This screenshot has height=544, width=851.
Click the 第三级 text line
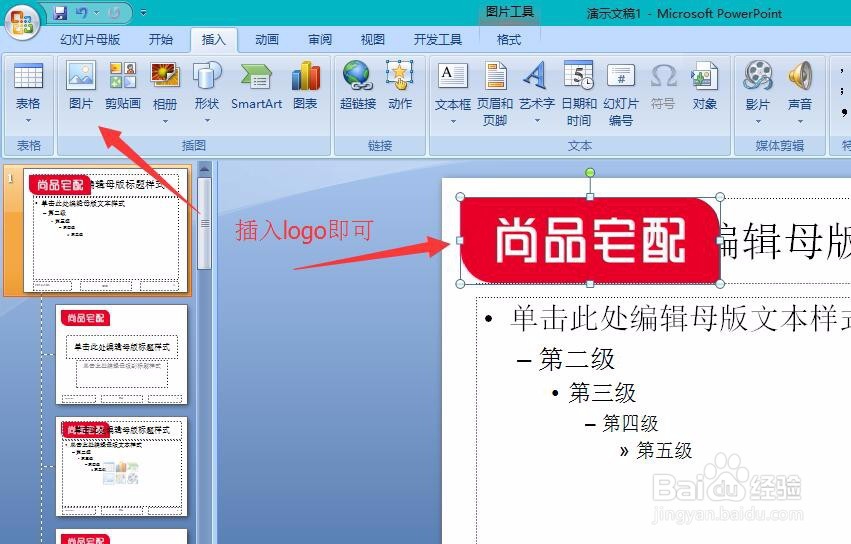tap(602, 393)
